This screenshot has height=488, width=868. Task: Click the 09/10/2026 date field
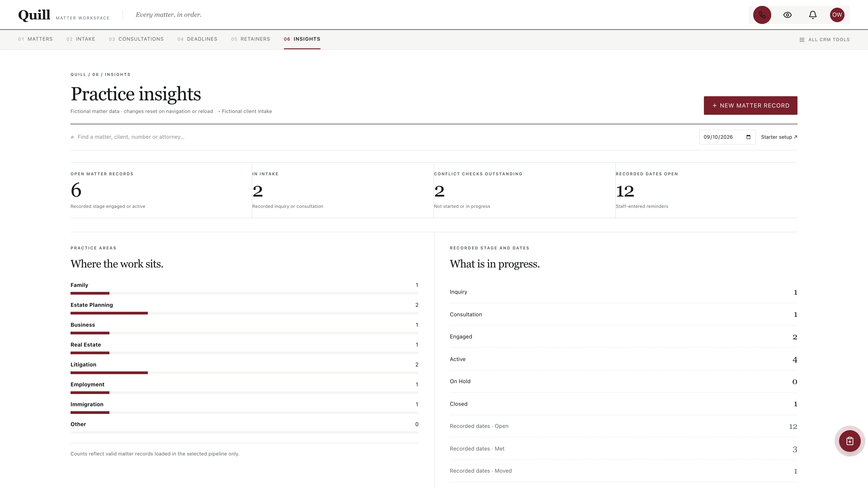pos(727,137)
